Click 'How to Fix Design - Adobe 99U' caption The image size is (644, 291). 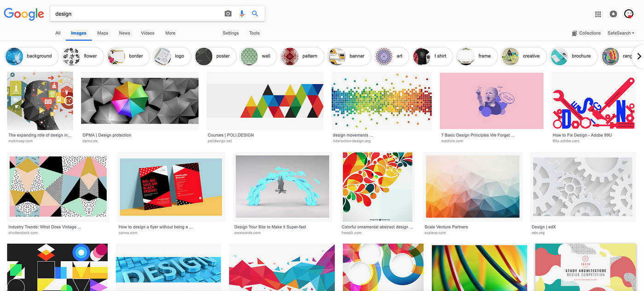582,135
